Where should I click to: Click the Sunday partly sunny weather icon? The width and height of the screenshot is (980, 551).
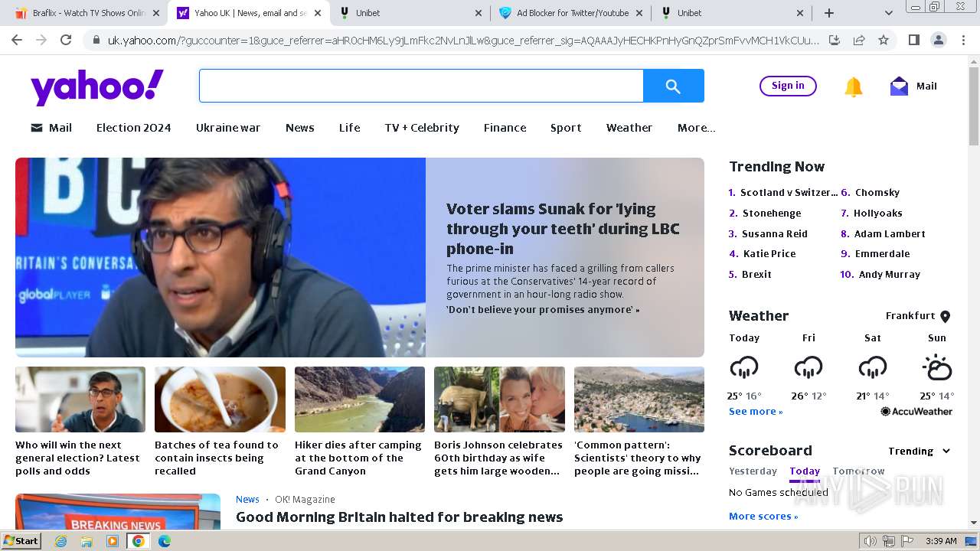tap(937, 368)
